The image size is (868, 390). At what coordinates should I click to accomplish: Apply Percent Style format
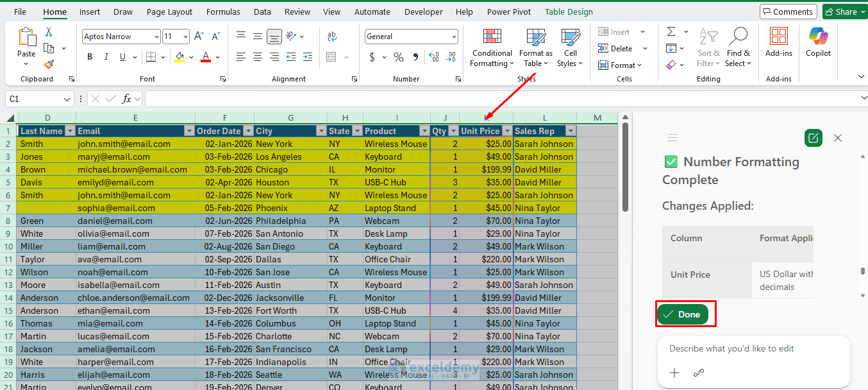click(399, 57)
